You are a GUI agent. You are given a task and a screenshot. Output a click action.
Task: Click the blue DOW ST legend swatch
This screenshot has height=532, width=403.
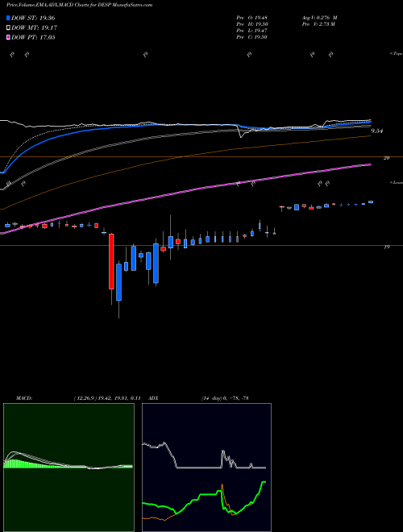8,18
